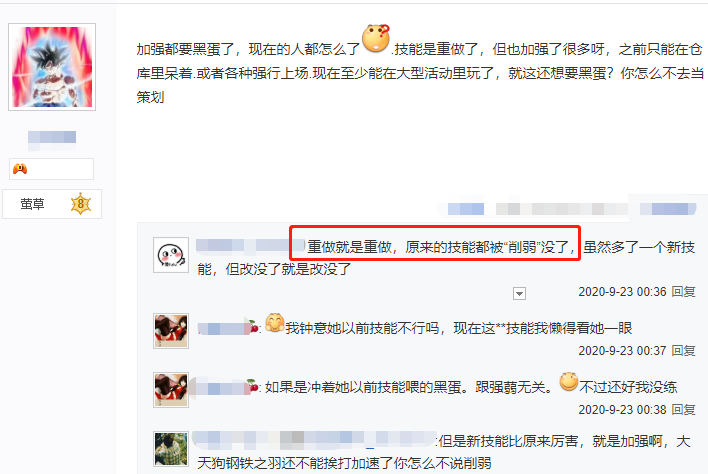Click the plaid-shirt avatar of last commenter
Image resolution: width=708 pixels, height=474 pixels.
[171, 449]
